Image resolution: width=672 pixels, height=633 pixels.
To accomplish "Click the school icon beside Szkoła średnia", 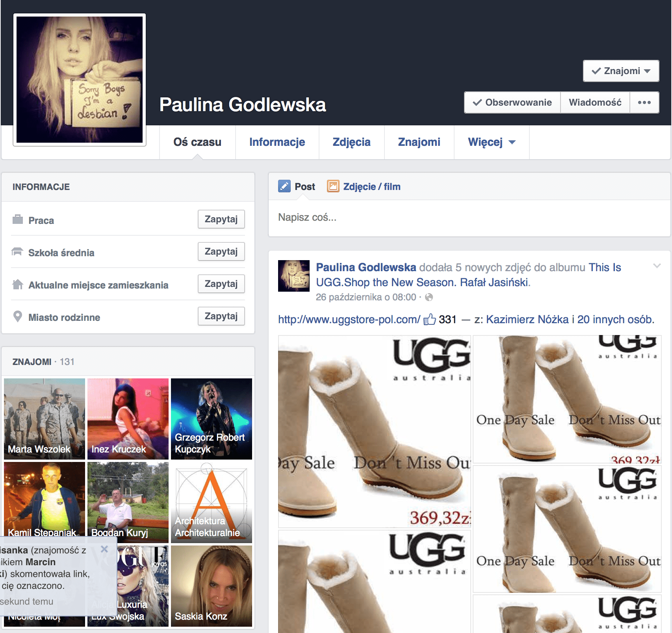I will point(17,252).
